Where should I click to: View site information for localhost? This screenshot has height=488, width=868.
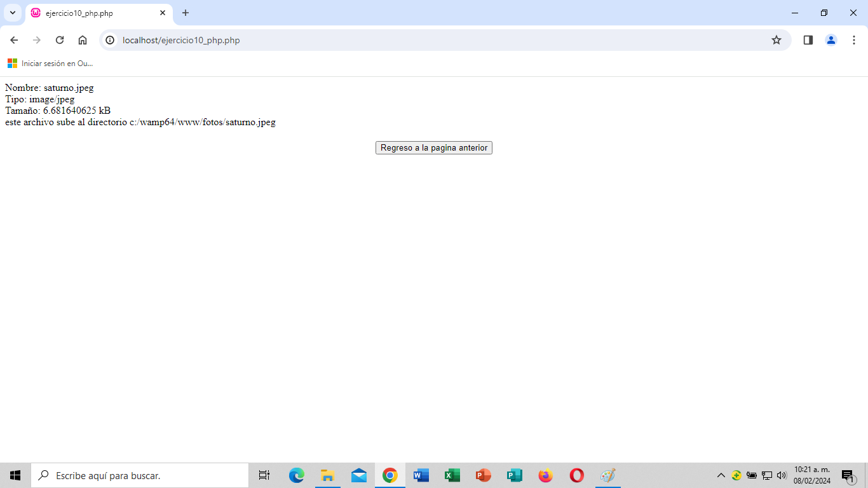point(110,40)
